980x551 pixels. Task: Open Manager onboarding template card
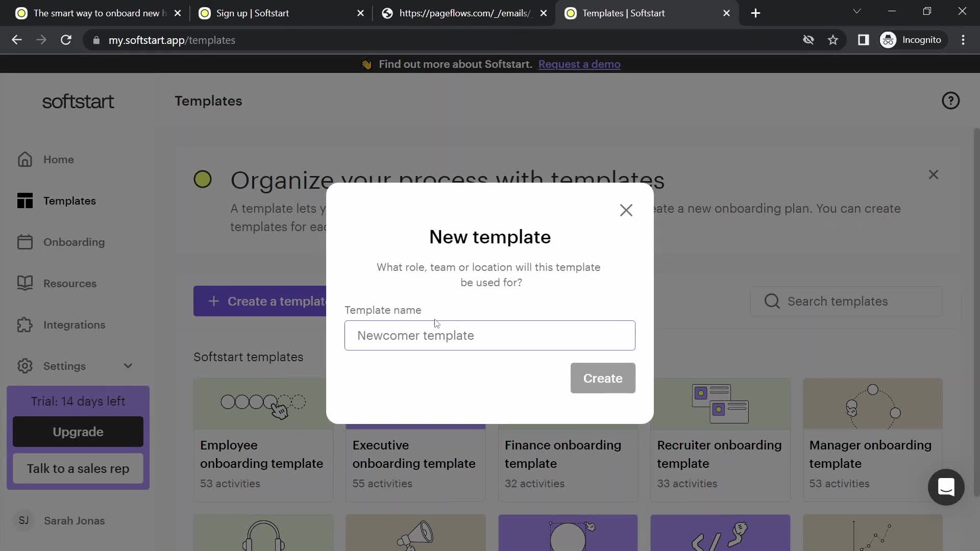pyautogui.click(x=872, y=440)
